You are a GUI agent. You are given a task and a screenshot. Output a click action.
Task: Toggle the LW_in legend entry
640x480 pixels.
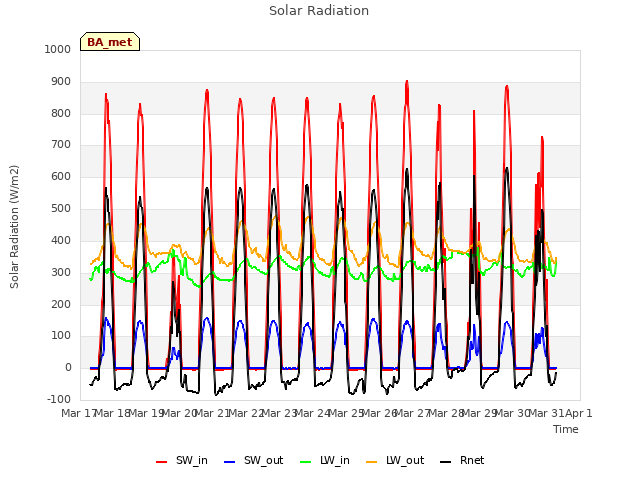(x=325, y=460)
